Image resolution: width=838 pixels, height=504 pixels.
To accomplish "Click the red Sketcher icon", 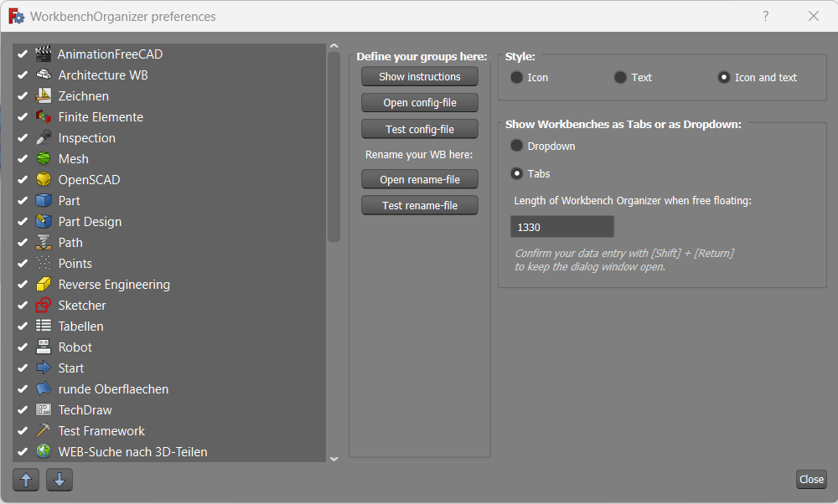I will tap(44, 305).
